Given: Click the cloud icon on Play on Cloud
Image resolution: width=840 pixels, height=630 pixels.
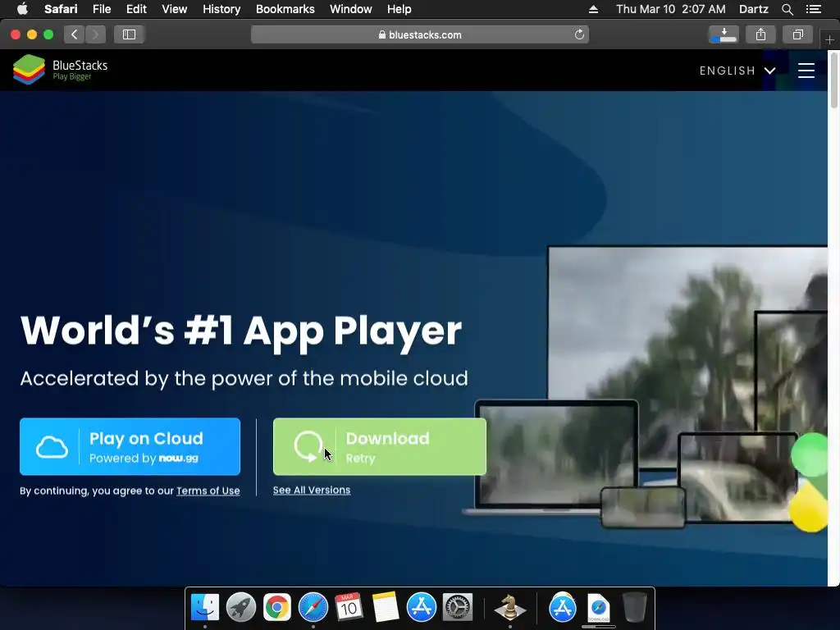Looking at the screenshot, I should click(x=52, y=447).
